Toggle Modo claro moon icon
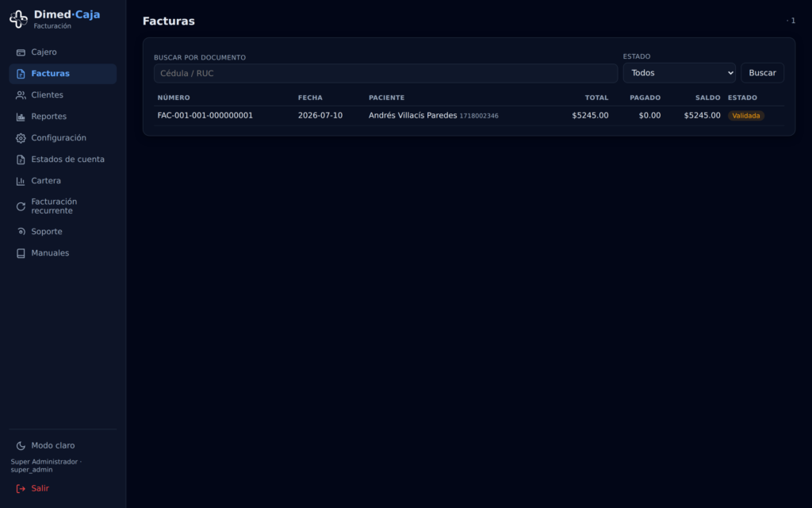This screenshot has height=508, width=812. pos(21,446)
